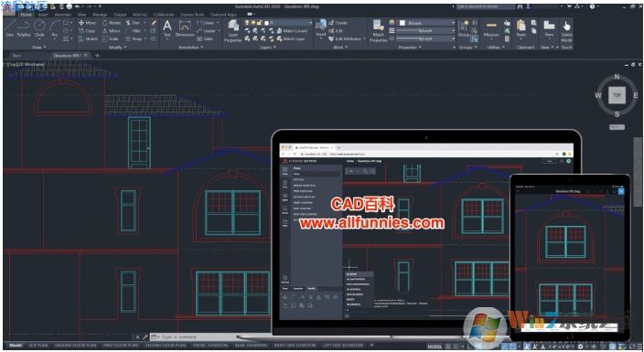Viewport: 644px width, 352px height.
Task: Click Create block
Action: (x=338, y=23)
